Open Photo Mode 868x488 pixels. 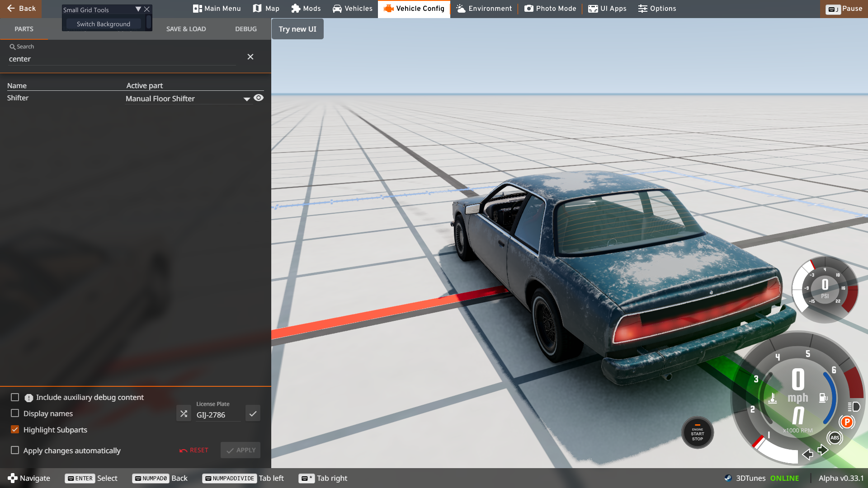pyautogui.click(x=551, y=9)
